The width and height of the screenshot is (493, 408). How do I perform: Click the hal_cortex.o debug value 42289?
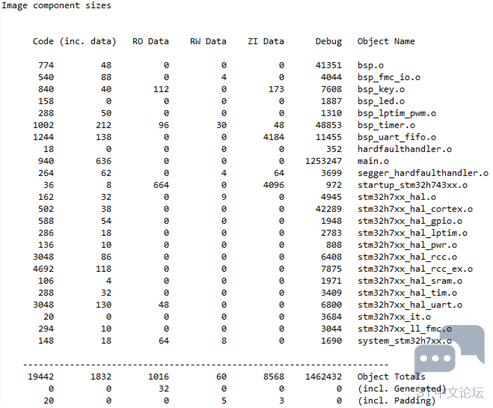329,209
